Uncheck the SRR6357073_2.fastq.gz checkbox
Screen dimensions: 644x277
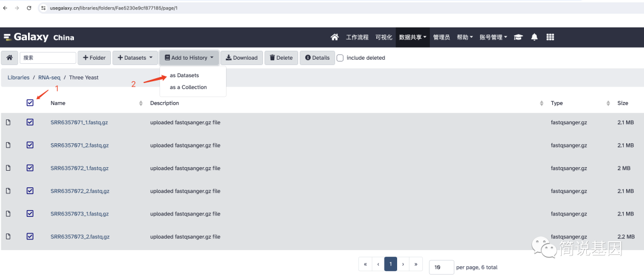30,236
